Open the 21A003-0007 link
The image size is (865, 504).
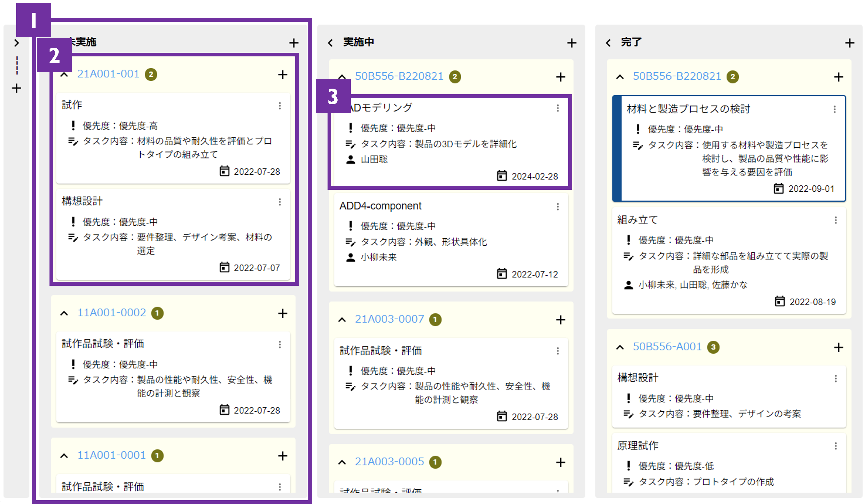point(389,319)
